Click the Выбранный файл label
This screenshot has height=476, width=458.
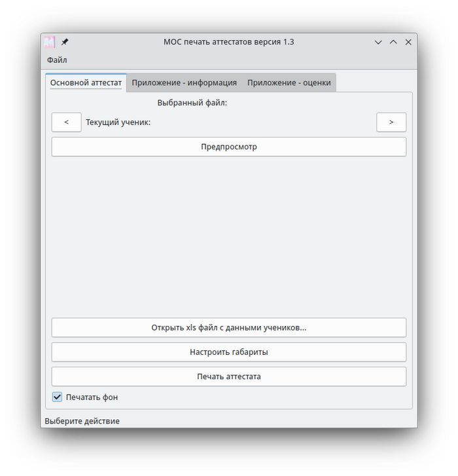(192, 103)
